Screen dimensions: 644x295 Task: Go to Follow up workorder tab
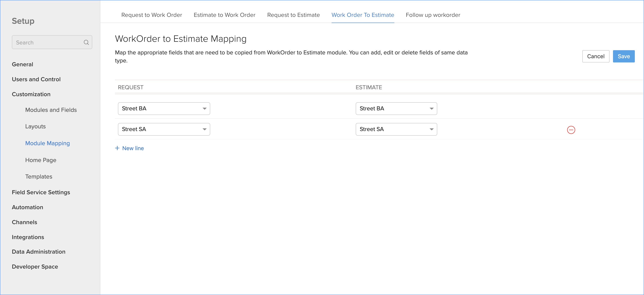coord(433,15)
